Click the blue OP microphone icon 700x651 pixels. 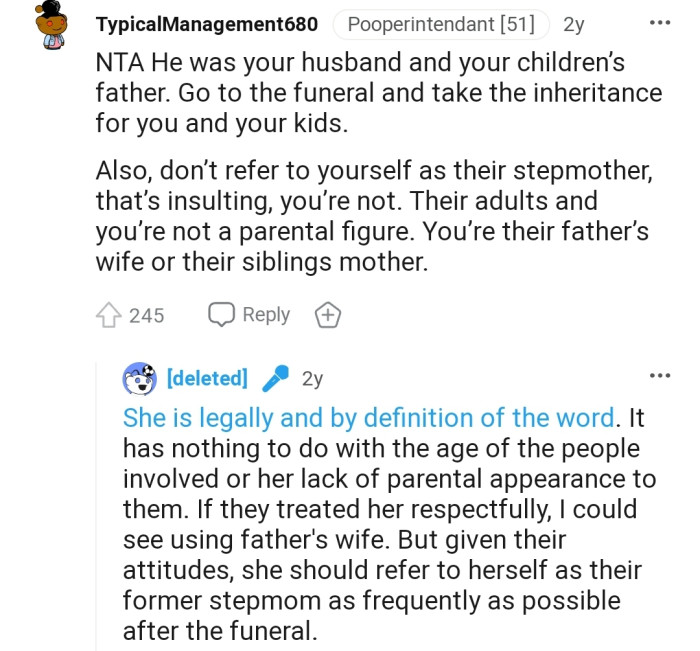(x=275, y=378)
